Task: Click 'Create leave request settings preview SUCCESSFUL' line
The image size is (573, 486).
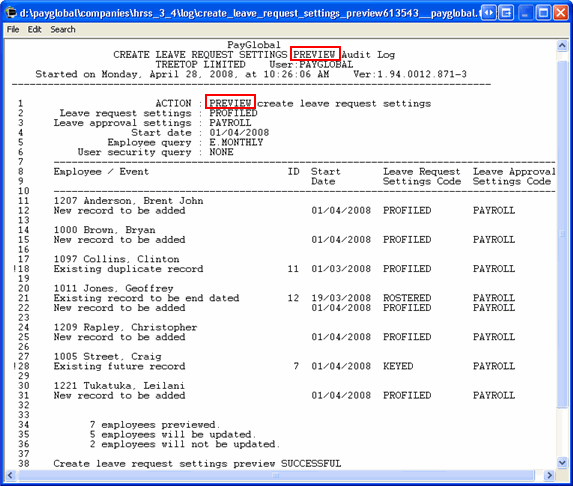Action: click(x=197, y=464)
